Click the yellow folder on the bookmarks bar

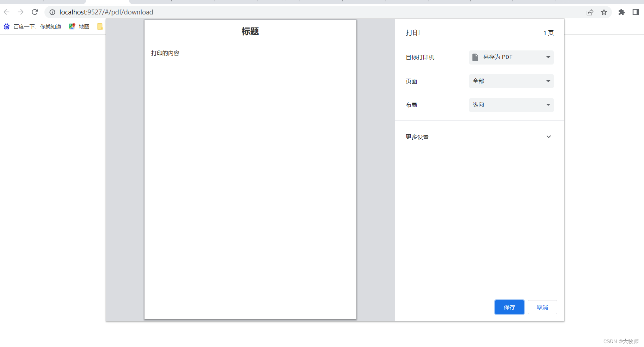[100, 26]
